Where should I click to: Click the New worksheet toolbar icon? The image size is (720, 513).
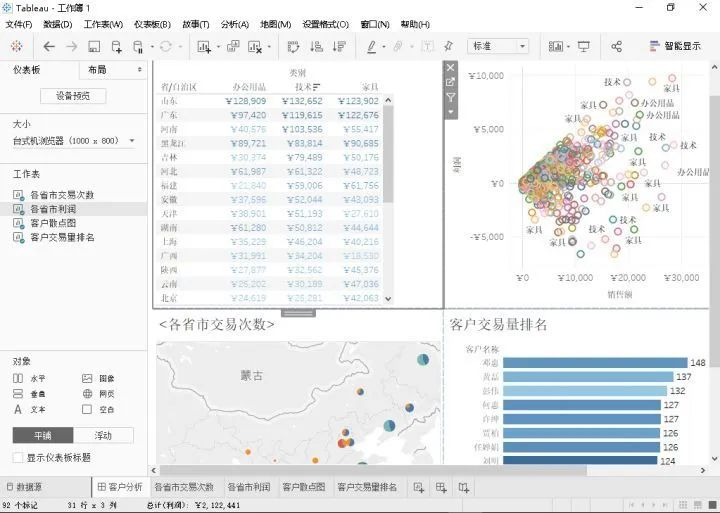click(203, 46)
